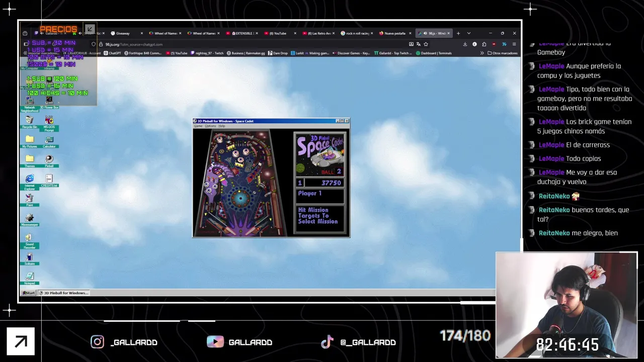
Task: Open the Notepad desktop icon
Action: click(x=30, y=279)
